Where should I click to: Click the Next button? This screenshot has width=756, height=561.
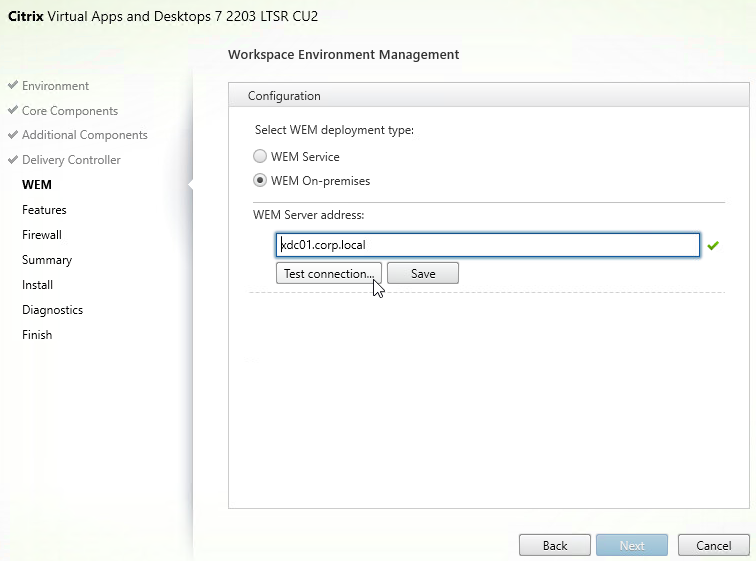tap(632, 545)
